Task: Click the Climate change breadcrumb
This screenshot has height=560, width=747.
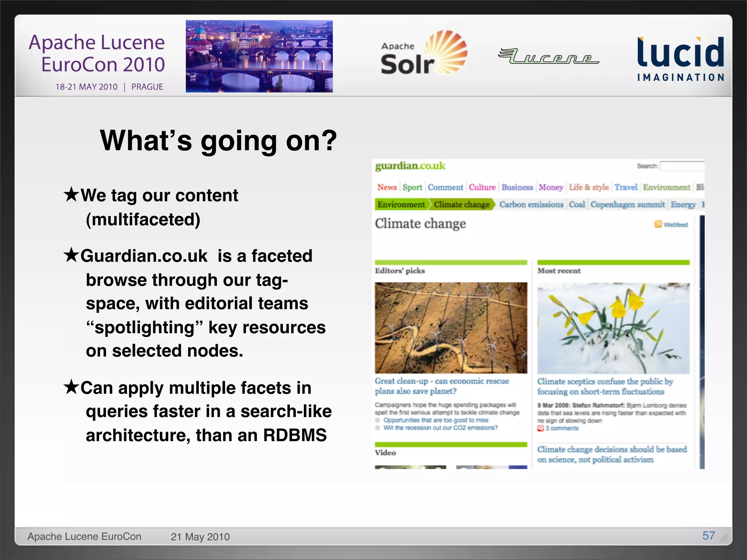Action: coord(462,204)
